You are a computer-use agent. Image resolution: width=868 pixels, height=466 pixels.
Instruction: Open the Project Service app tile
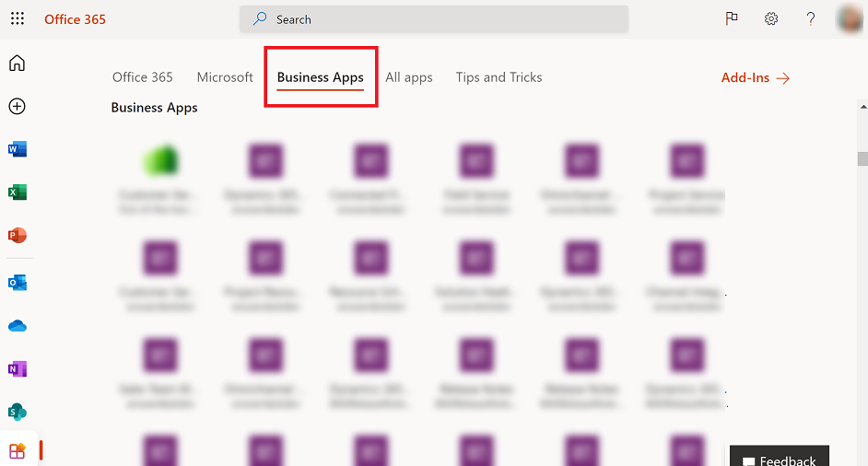[687, 179]
